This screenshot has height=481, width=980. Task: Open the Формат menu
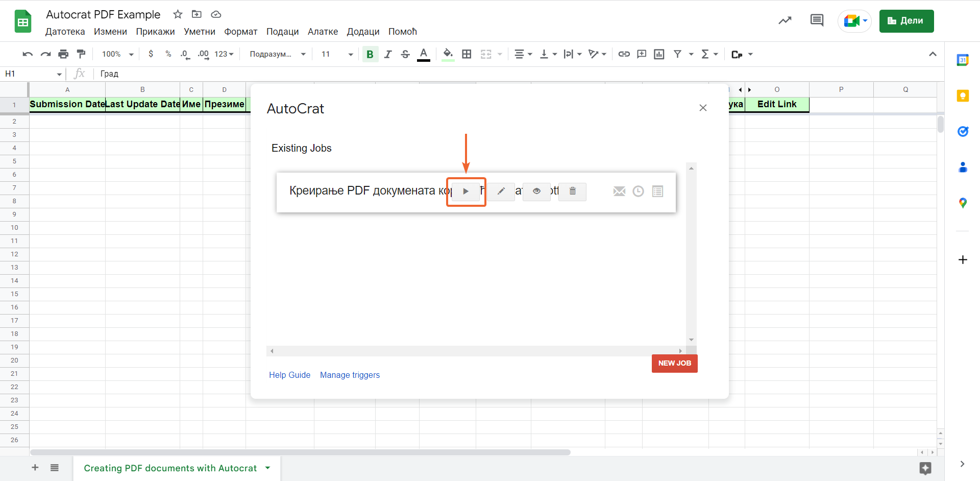pyautogui.click(x=241, y=32)
